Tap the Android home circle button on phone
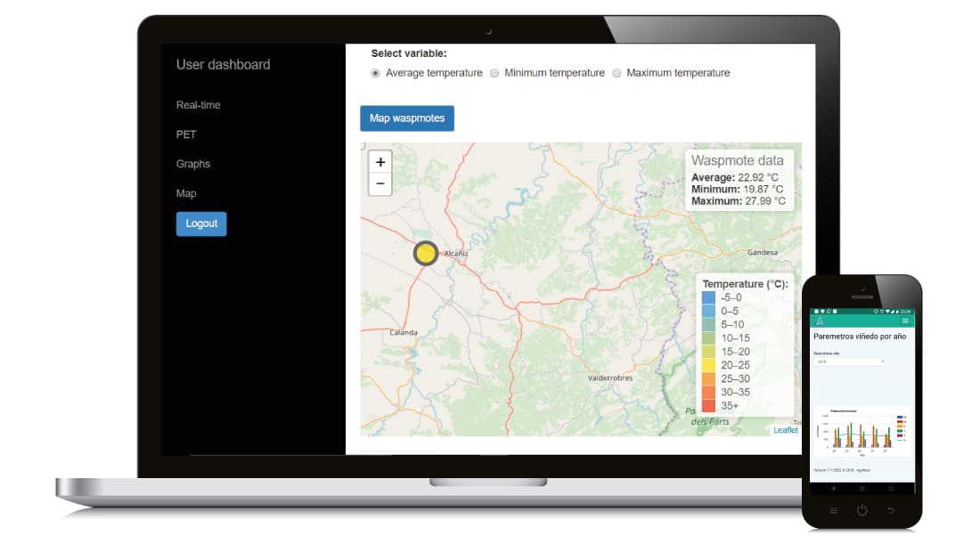 (x=862, y=489)
